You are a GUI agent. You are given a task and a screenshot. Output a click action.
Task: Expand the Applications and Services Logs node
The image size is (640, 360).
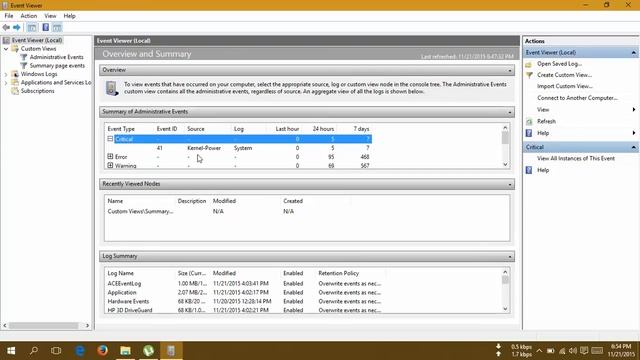pos(6,83)
